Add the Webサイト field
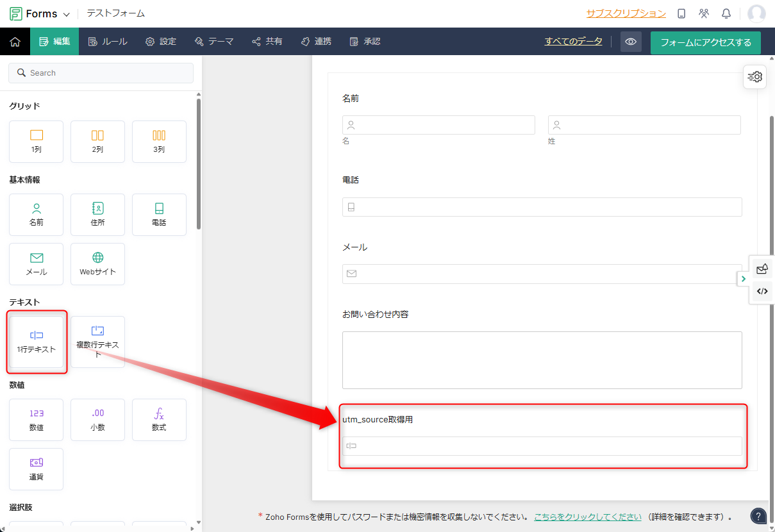This screenshot has width=775, height=532. click(x=97, y=263)
